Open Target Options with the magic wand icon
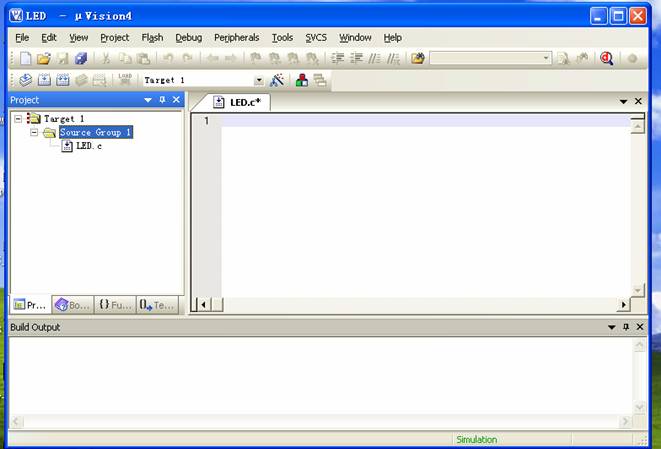The image size is (661, 449). pyautogui.click(x=277, y=80)
